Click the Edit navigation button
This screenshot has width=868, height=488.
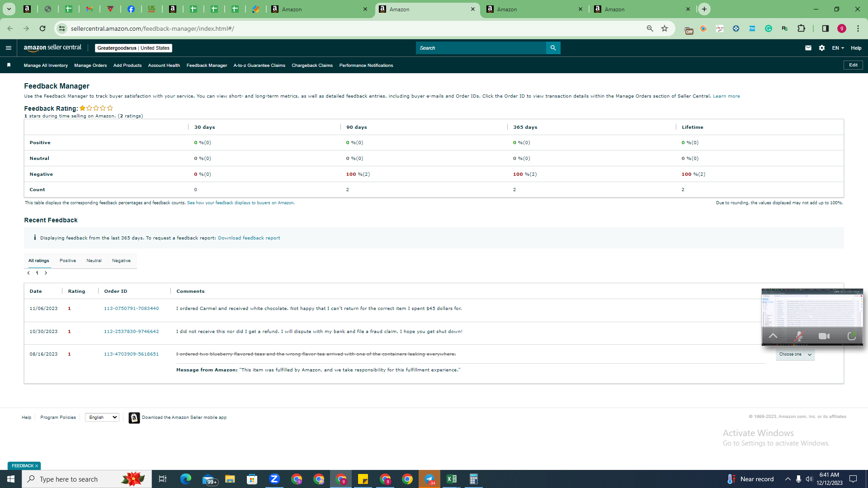[x=853, y=65]
